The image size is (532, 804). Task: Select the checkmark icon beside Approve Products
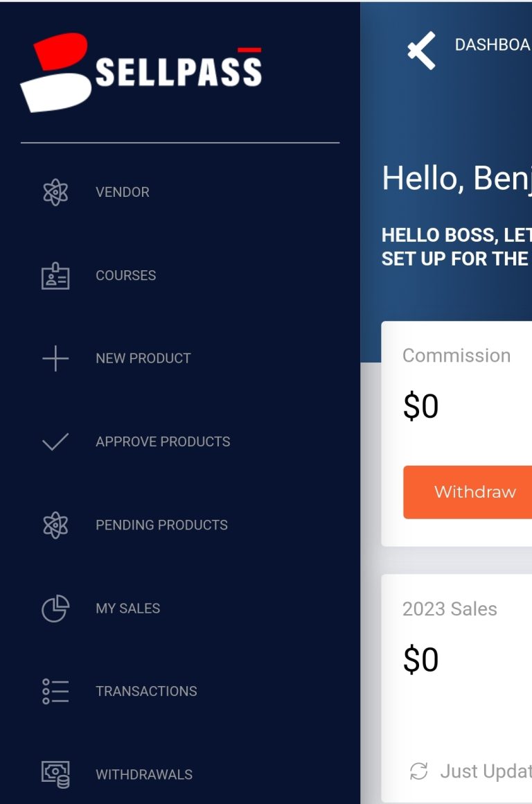point(55,442)
